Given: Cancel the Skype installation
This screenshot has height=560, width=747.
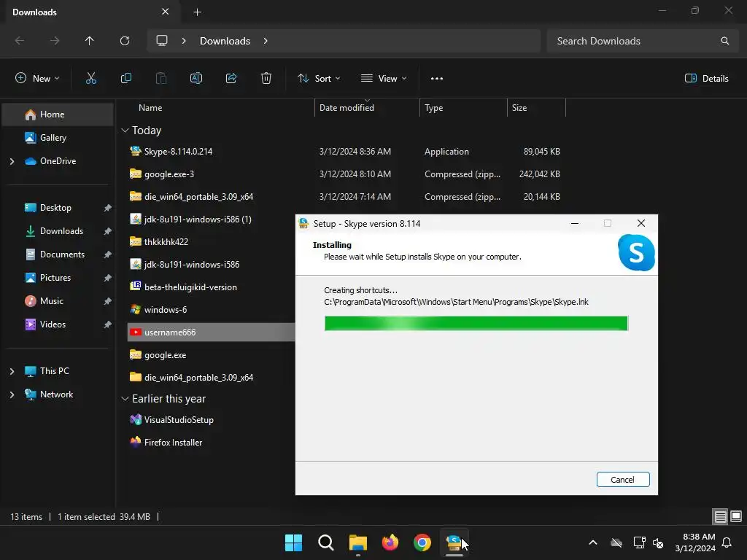Looking at the screenshot, I should (623, 480).
